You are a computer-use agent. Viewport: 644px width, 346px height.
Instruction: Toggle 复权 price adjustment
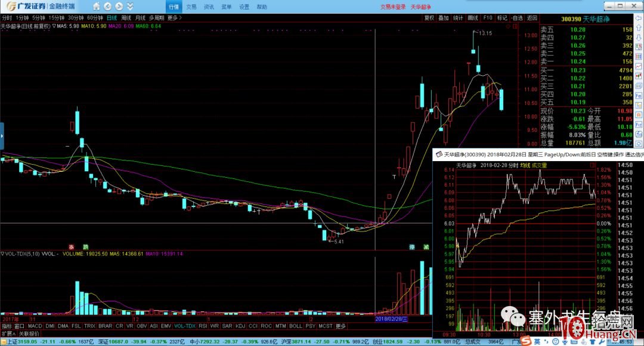[x=429, y=18]
